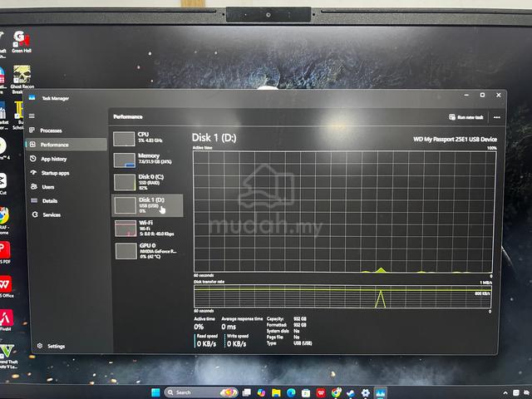Image resolution: width=532 pixels, height=399 pixels.
Task: Open the Google Chrome desktop shortcut
Action: 3,220
